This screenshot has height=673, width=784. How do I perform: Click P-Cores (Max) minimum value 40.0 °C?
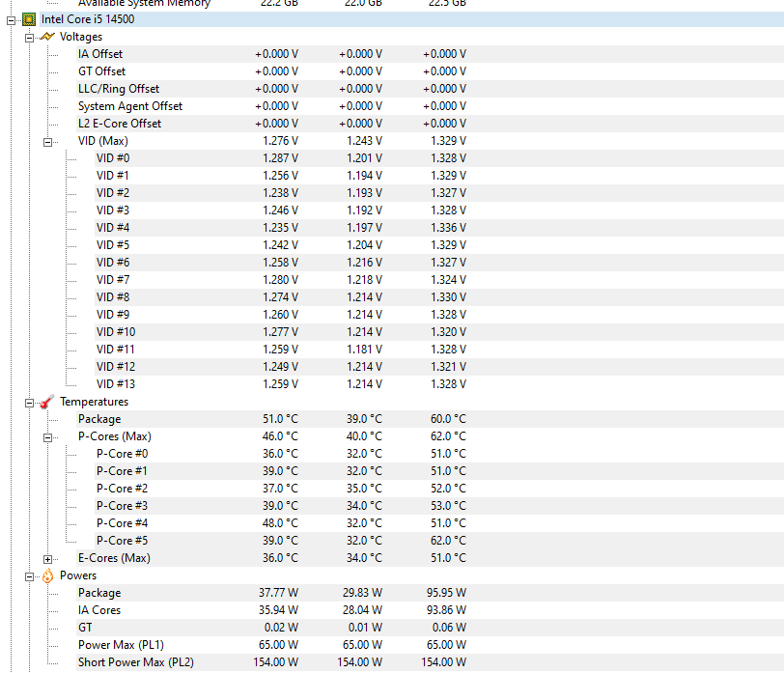[365, 436]
